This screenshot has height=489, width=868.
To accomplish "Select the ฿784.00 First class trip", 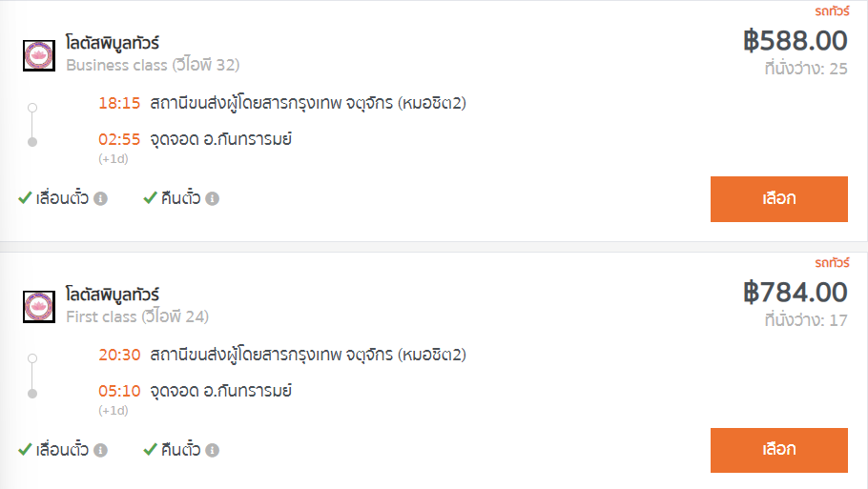I will (779, 450).
